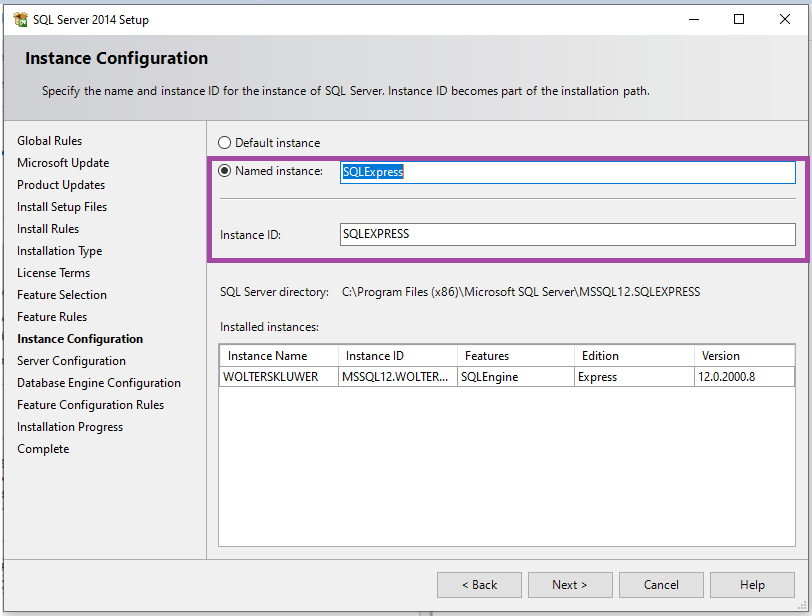The height and width of the screenshot is (616, 812).
Task: Click the MSSQL12.WOLTER... instance ID cell
Action: click(398, 377)
